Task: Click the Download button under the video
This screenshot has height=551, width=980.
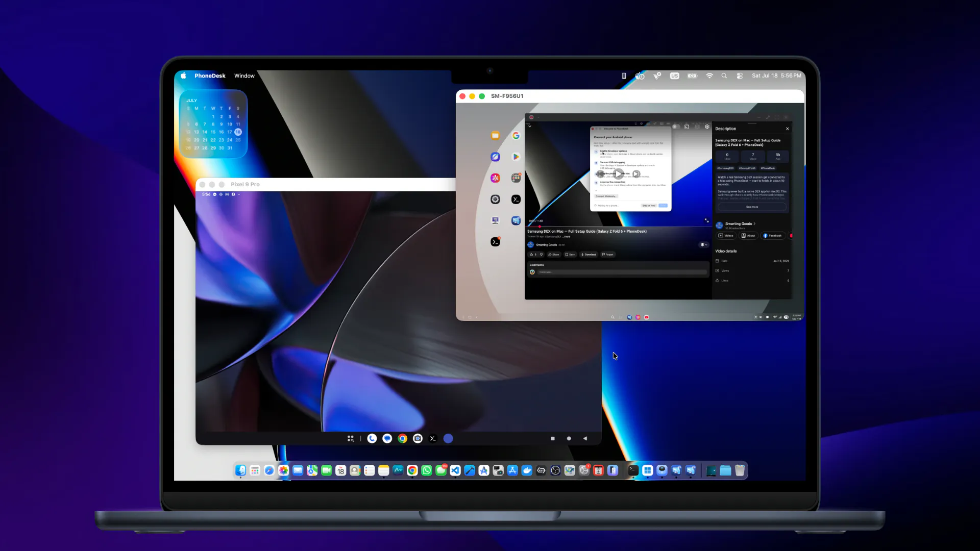Action: click(x=589, y=255)
